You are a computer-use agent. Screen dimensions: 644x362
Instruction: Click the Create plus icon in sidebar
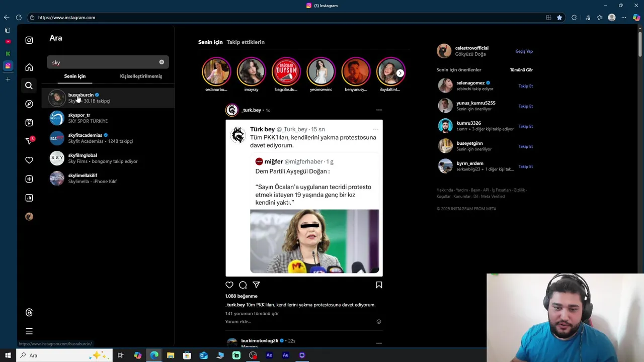29,179
